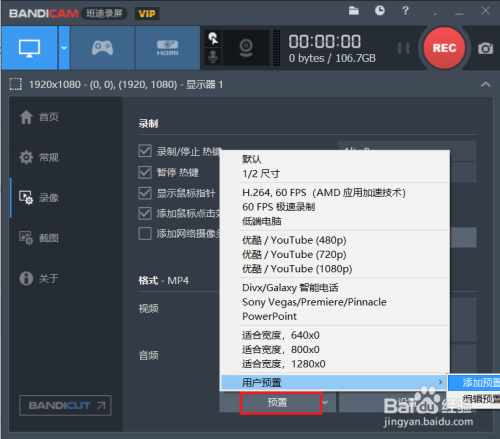Choose H.264, 60 FPS AMD preset
This screenshot has width=500, height=439.
[335, 193]
